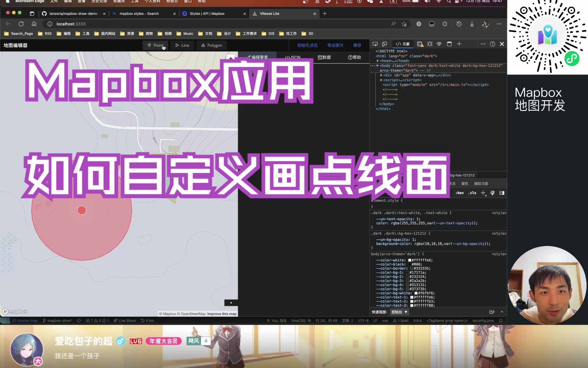This screenshot has height=368, width=588.
Task: Open the macOS Wi-Fi menu bar icon
Action: point(439,1)
